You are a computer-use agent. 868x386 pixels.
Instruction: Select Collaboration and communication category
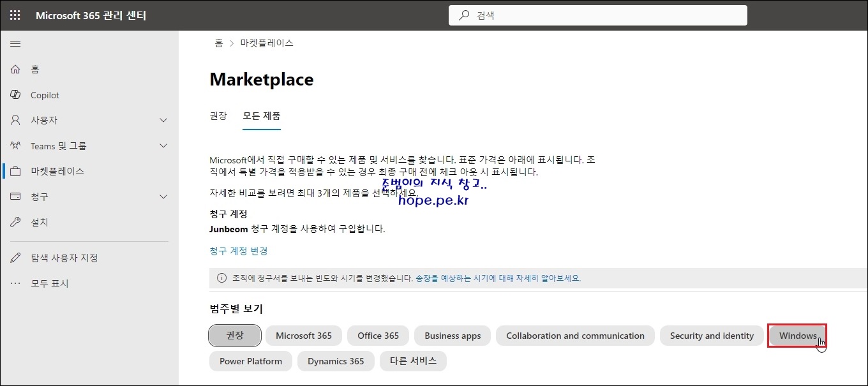(576, 336)
